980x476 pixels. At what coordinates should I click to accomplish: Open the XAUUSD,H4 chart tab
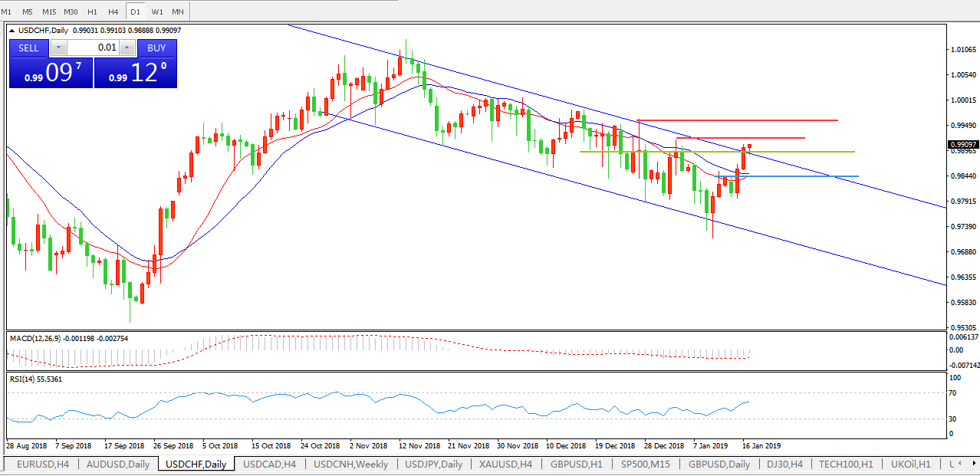506,465
